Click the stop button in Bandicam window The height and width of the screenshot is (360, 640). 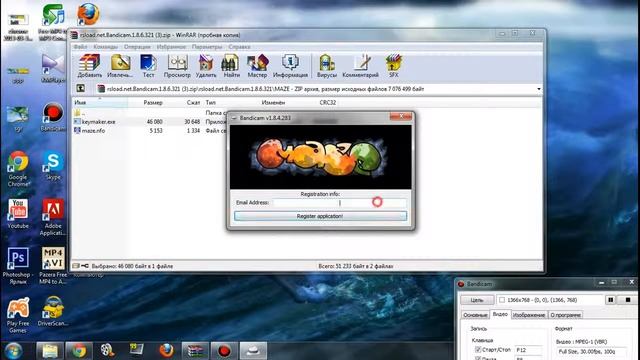(x=628, y=300)
